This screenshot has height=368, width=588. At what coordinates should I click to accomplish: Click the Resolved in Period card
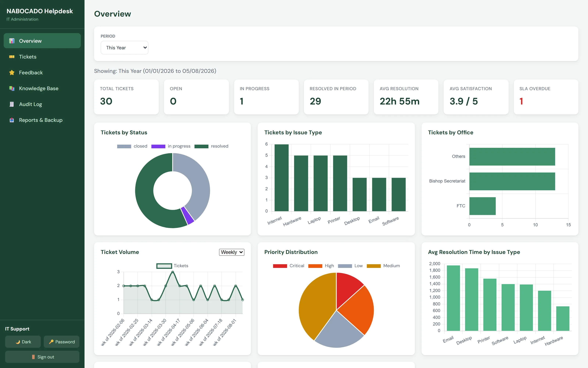(336, 97)
